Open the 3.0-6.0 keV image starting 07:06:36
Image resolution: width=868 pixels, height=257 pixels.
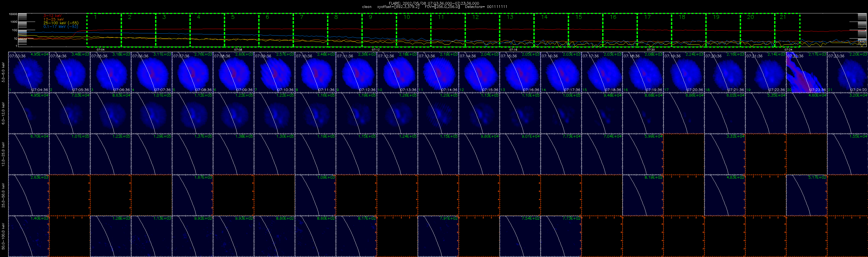[152, 72]
